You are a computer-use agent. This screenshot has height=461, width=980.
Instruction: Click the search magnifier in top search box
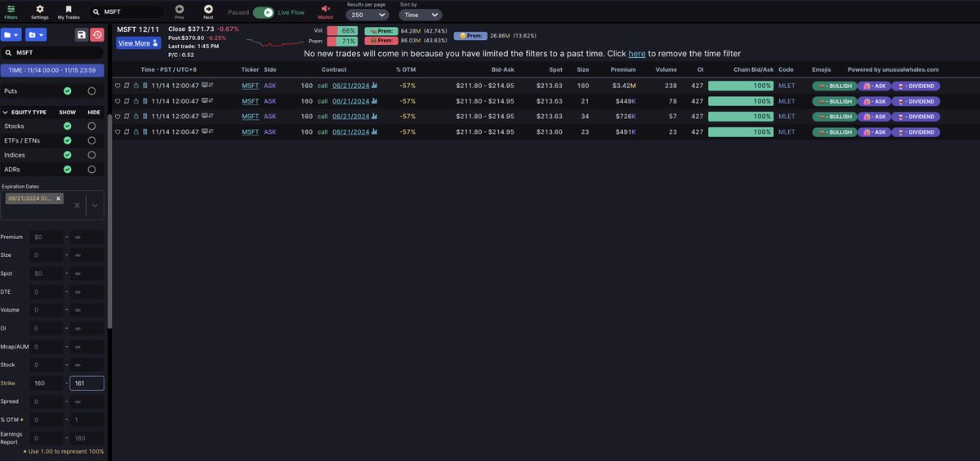coord(96,12)
